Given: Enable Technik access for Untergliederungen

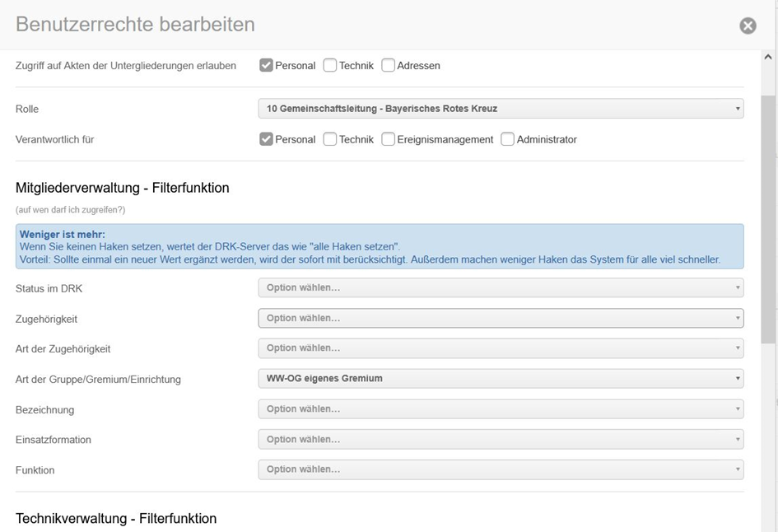Looking at the screenshot, I should coord(330,66).
